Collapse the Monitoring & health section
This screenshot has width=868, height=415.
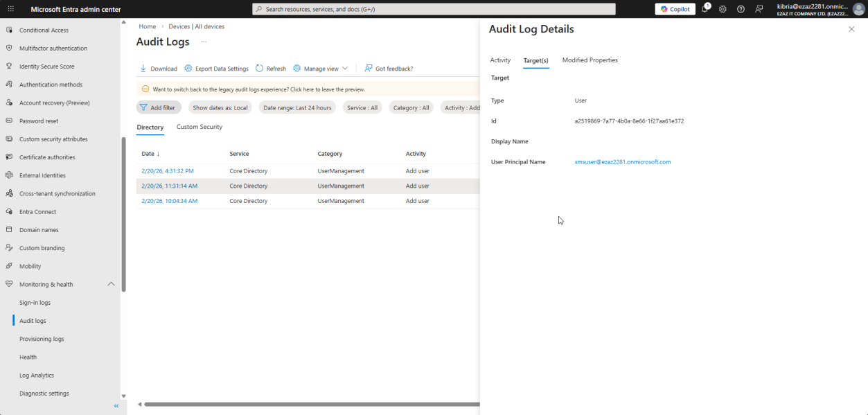111,284
